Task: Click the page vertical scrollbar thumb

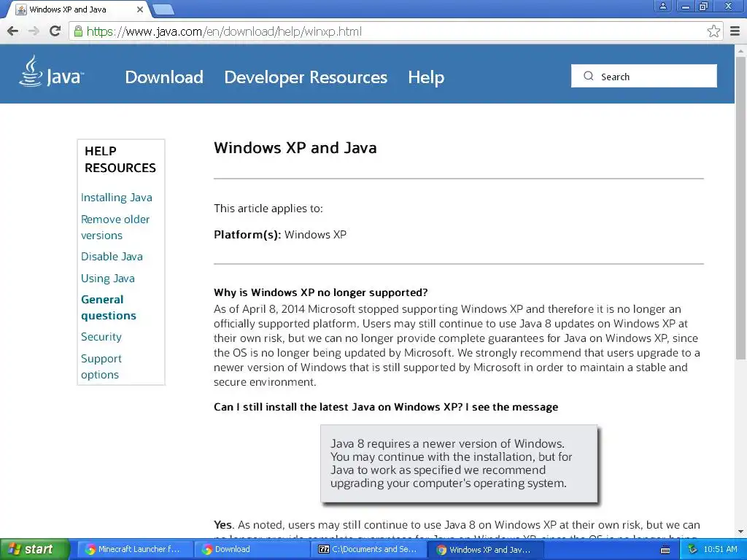Action: coord(741,207)
